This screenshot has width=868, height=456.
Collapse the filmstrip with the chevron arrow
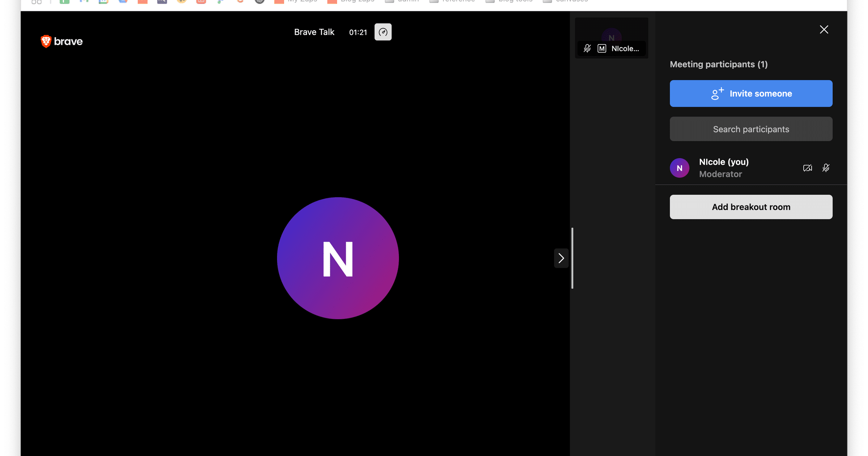(561, 258)
